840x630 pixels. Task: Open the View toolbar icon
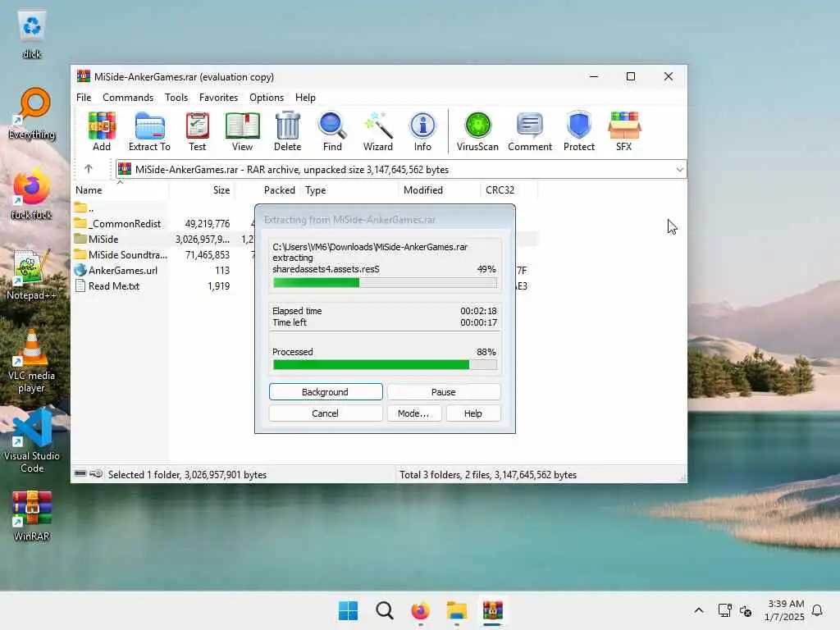click(242, 131)
